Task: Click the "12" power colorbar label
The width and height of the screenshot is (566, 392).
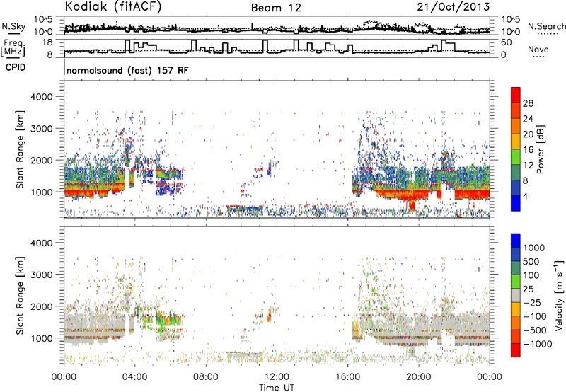Action: point(528,166)
